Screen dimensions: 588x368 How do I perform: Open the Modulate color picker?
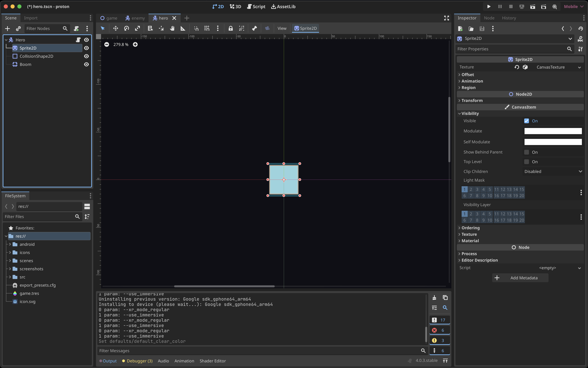[553, 131]
